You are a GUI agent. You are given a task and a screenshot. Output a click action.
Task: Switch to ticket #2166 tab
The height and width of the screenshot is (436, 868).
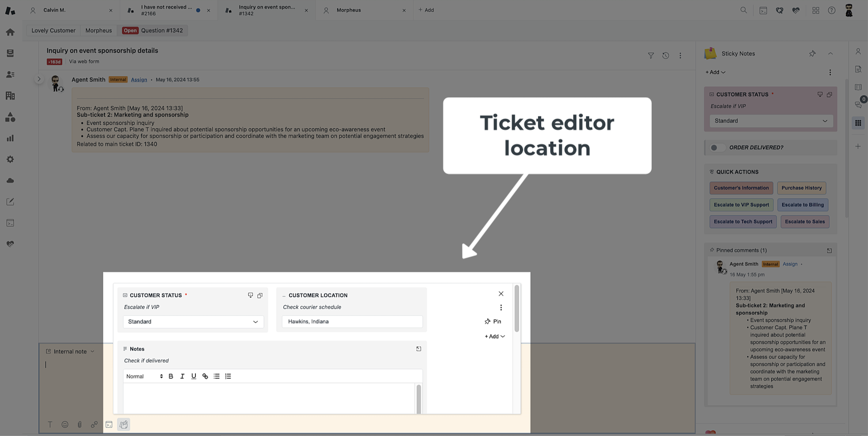(x=168, y=10)
